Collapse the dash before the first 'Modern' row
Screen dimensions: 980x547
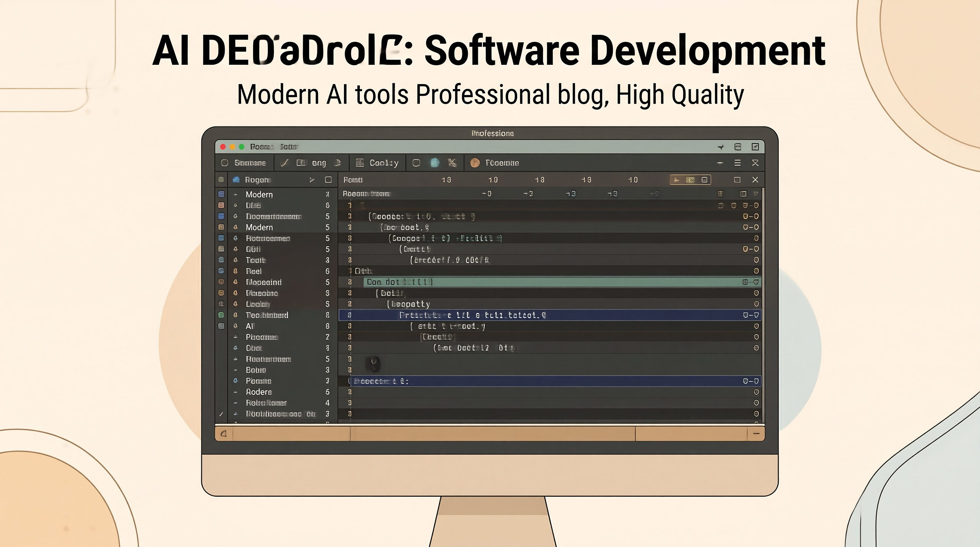point(235,194)
